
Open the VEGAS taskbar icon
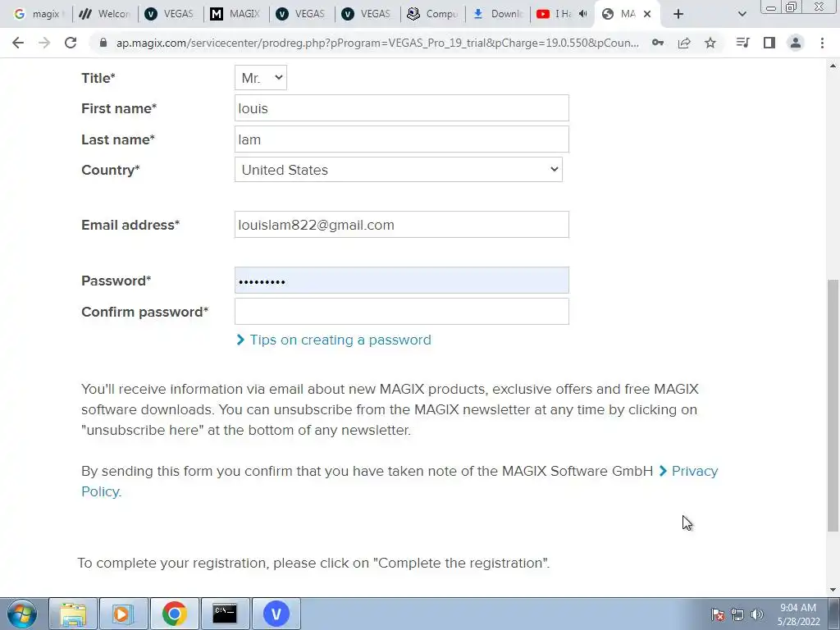tap(276, 614)
